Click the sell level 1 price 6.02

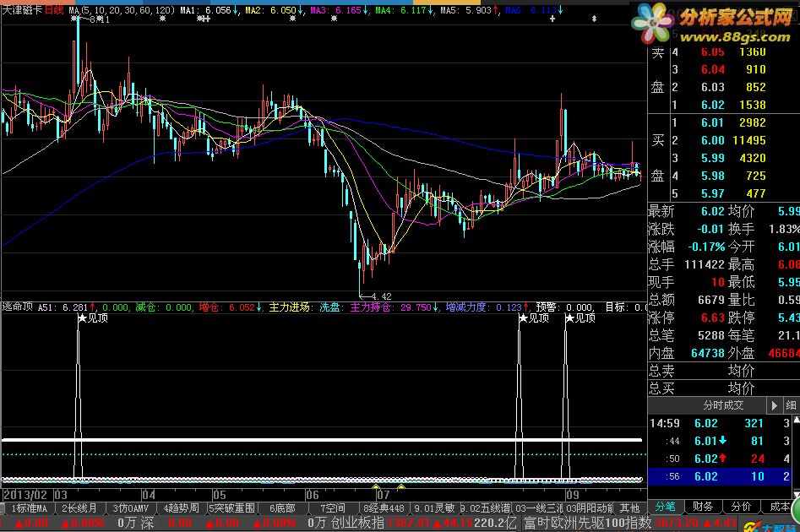pos(712,105)
